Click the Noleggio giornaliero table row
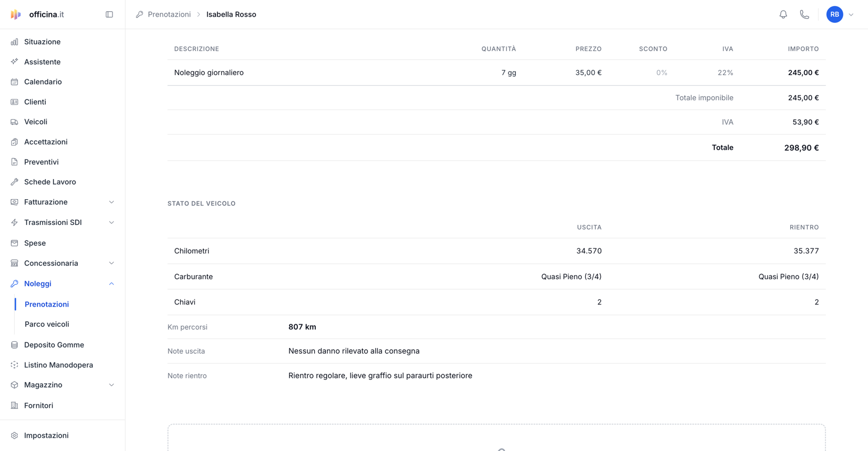 [x=496, y=73]
